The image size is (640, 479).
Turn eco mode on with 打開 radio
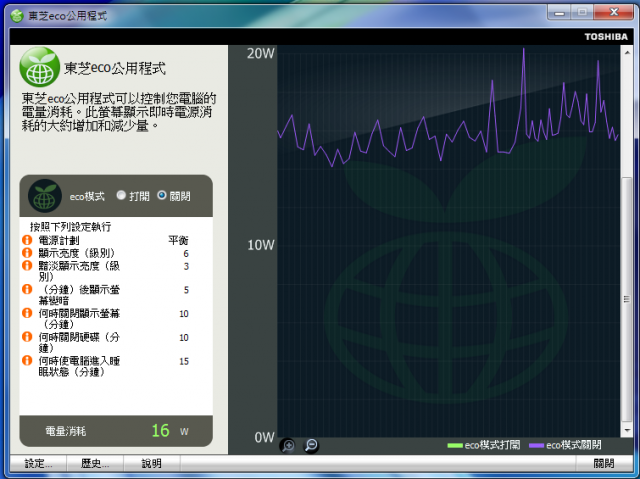(x=121, y=195)
